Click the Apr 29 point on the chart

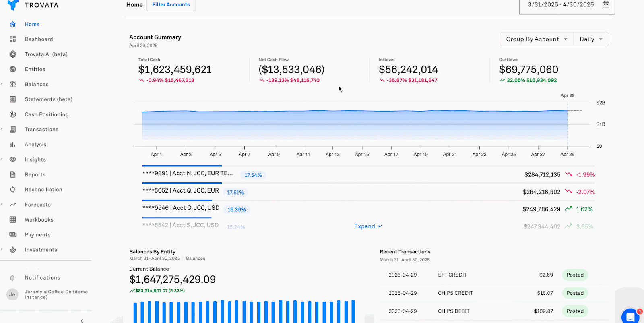click(568, 111)
